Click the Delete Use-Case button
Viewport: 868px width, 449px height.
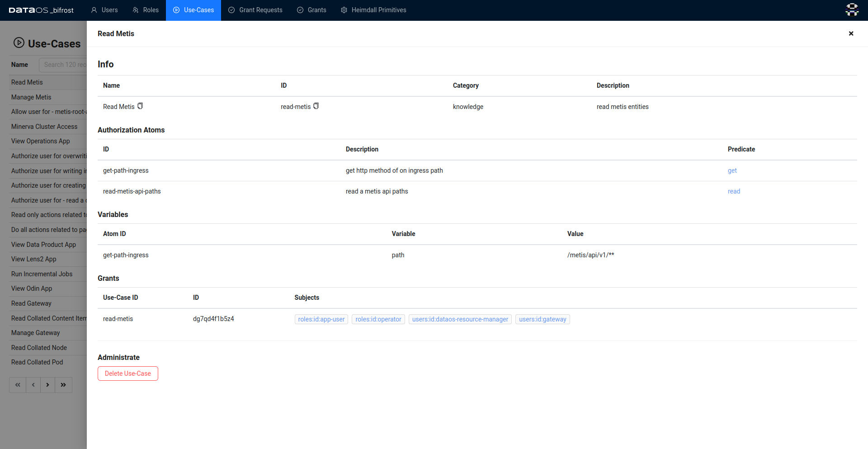tap(128, 373)
